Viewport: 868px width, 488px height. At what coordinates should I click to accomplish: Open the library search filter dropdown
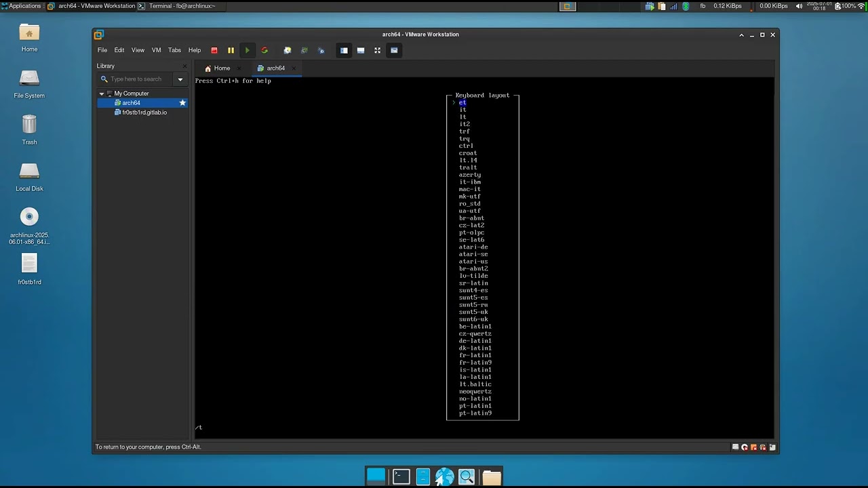point(180,79)
